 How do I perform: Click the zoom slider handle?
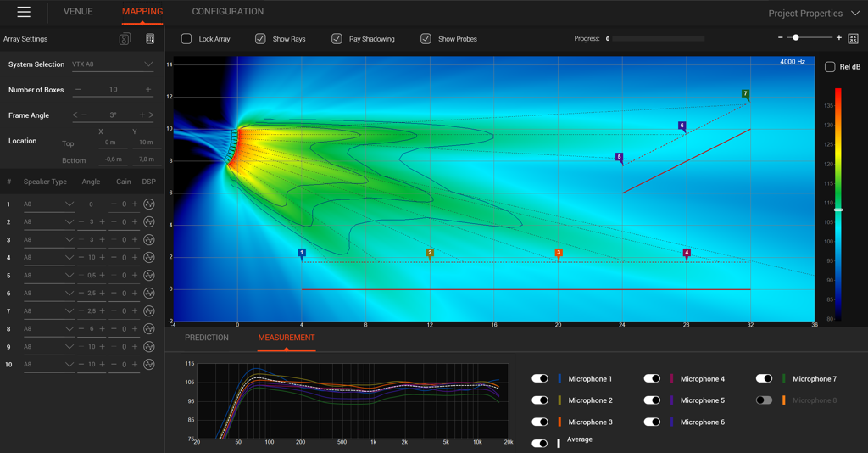[x=795, y=38]
